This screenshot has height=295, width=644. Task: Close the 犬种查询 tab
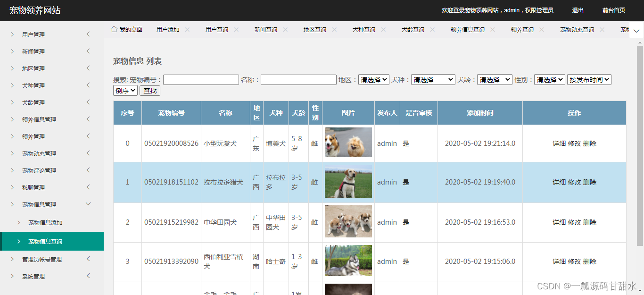click(383, 29)
